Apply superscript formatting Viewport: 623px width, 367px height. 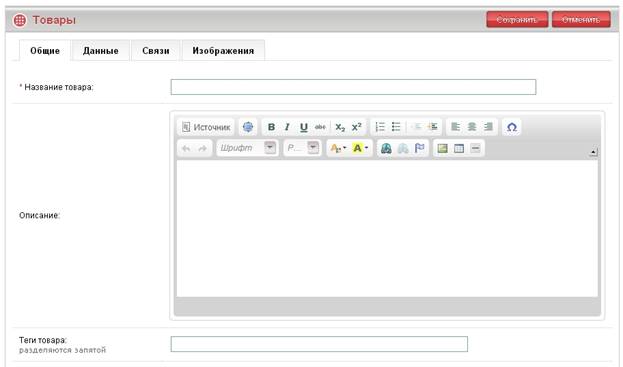click(x=356, y=127)
